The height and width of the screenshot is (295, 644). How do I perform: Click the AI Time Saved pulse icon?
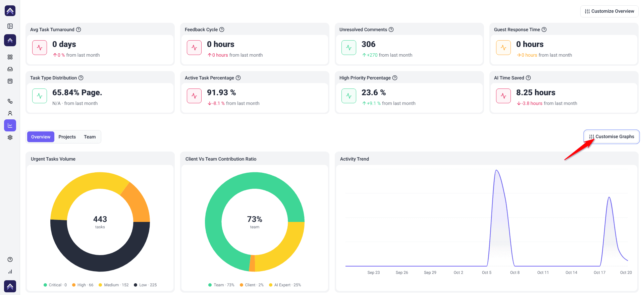503,96
